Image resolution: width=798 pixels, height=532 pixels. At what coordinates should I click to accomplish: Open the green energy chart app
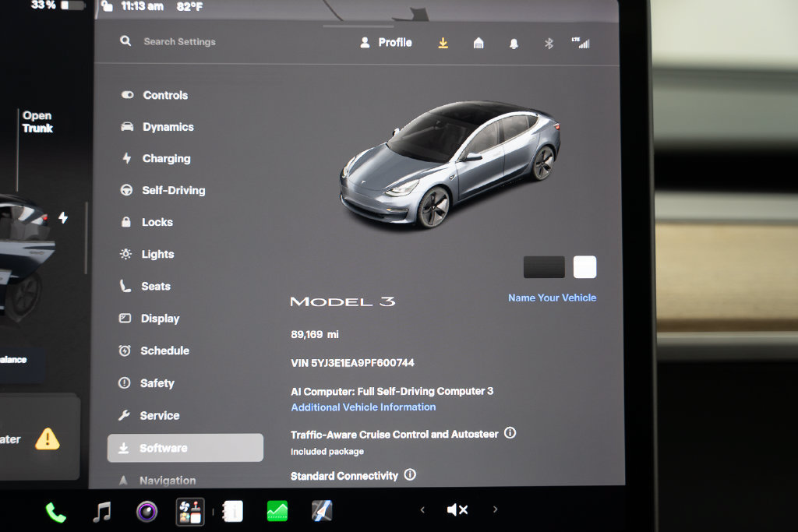click(277, 511)
